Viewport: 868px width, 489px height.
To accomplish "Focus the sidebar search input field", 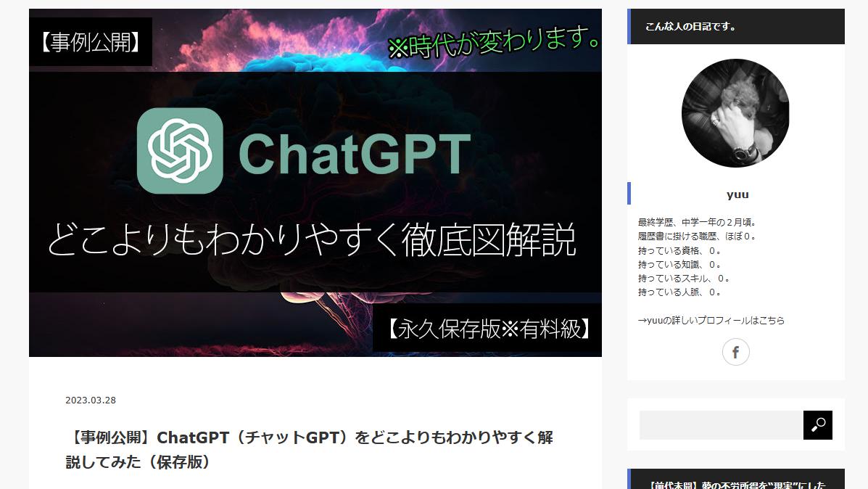I will tap(721, 425).
